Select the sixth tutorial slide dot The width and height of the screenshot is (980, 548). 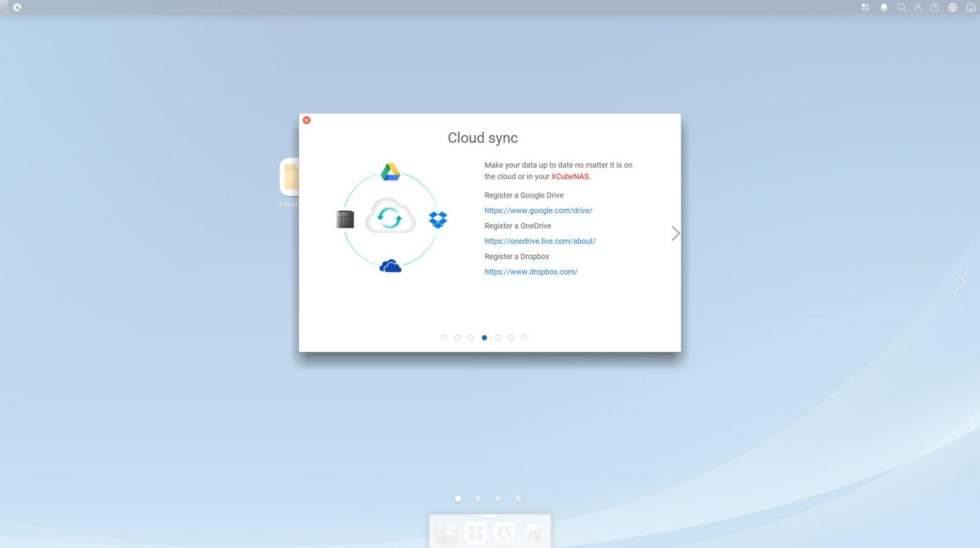tap(511, 338)
